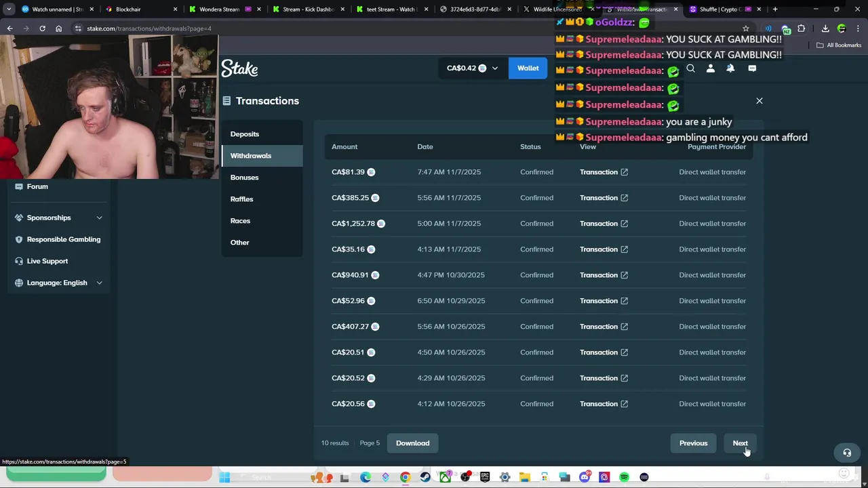This screenshot has width=868, height=488.
Task: Click the address bar URL field
Action: coord(407,28)
